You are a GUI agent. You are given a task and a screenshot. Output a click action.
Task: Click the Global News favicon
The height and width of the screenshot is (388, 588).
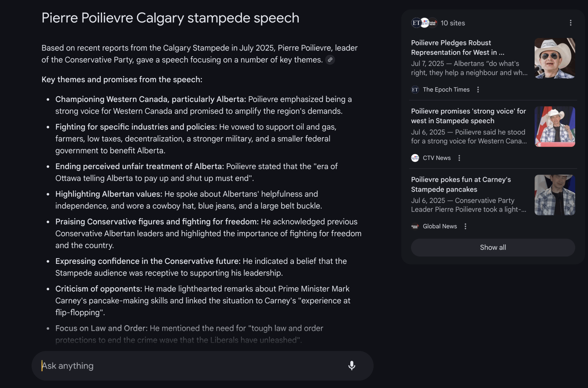[415, 226]
